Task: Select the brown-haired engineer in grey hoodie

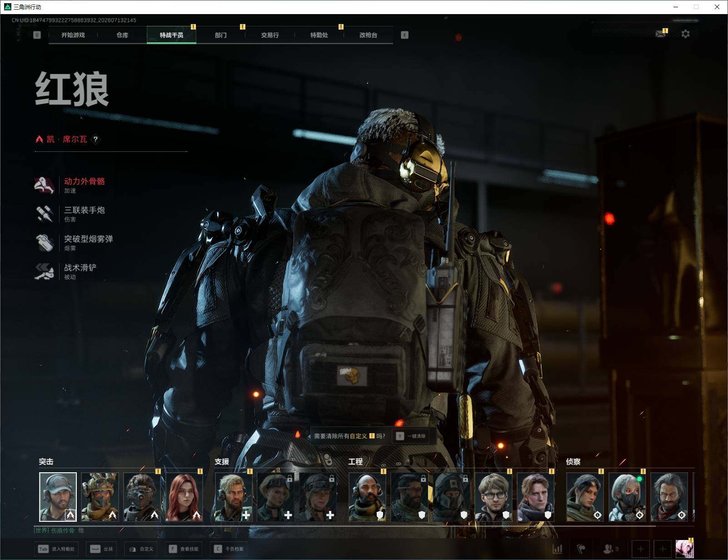Action: [x=536, y=497]
